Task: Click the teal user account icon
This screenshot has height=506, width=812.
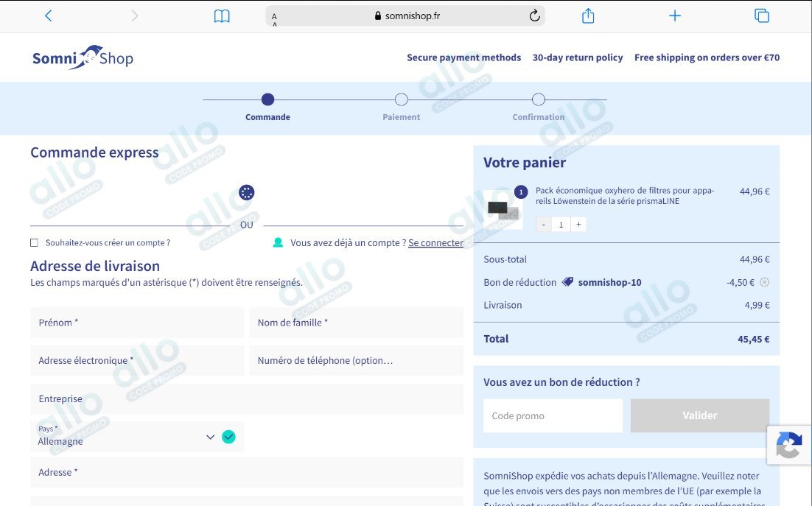Action: pyautogui.click(x=278, y=242)
